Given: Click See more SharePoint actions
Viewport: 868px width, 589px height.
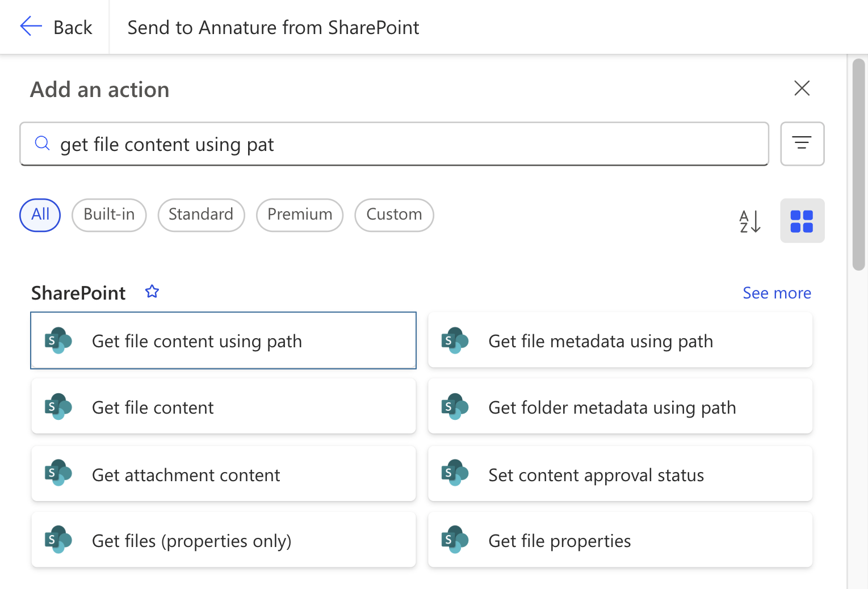Looking at the screenshot, I should tap(777, 293).
